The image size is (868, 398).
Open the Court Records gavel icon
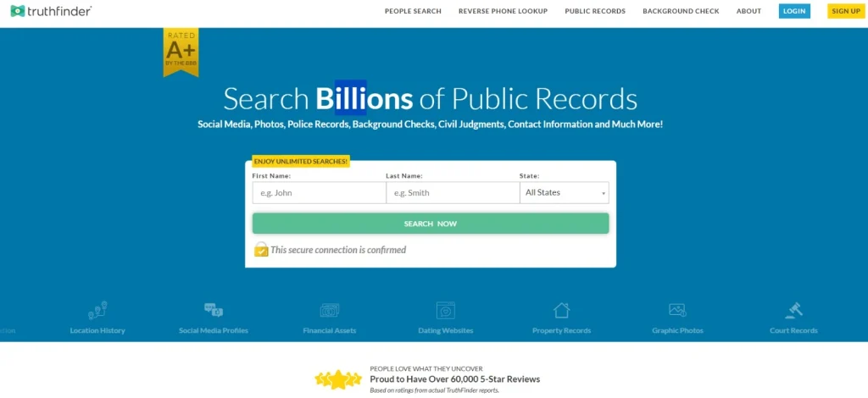[x=793, y=310]
